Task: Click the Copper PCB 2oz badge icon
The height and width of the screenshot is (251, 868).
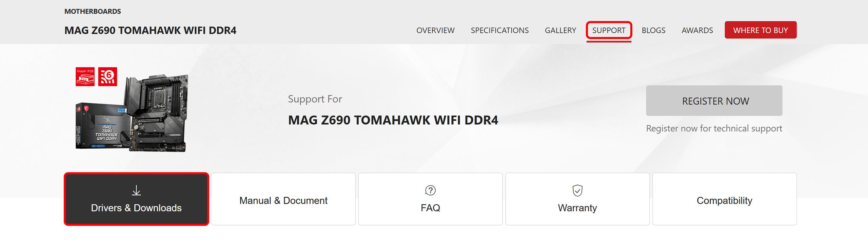Action: (85, 77)
